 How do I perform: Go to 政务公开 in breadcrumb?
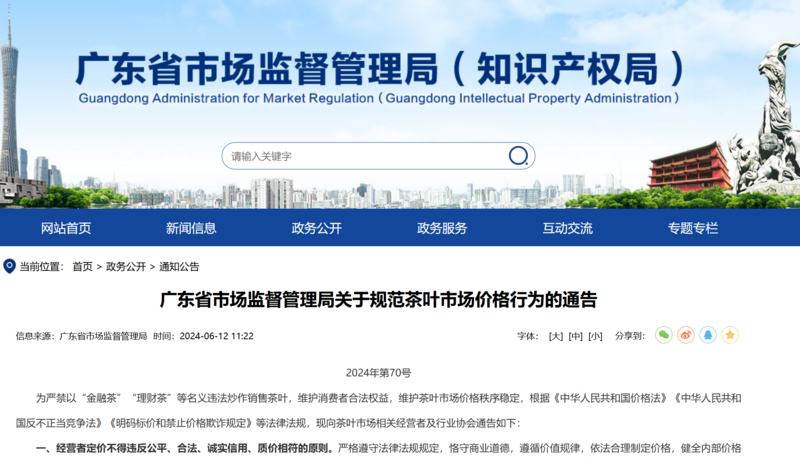click(x=124, y=267)
